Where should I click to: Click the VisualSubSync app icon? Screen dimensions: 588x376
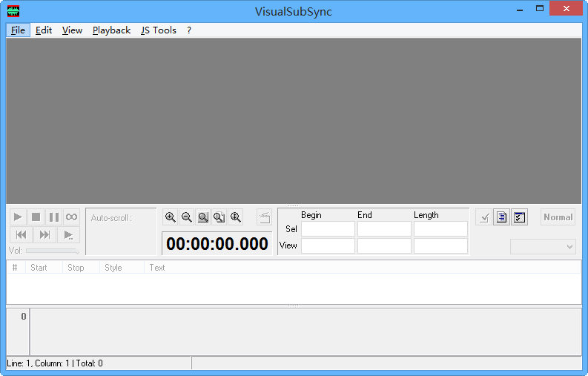(x=13, y=11)
